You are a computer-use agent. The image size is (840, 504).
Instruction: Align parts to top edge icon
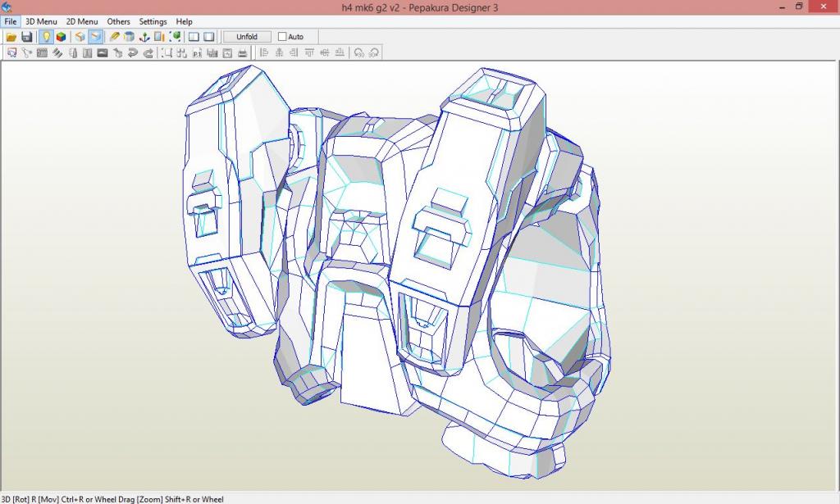pyautogui.click(x=309, y=52)
